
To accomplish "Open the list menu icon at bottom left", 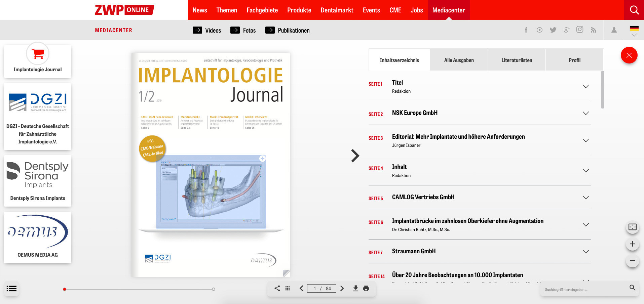I will pos(11,289).
